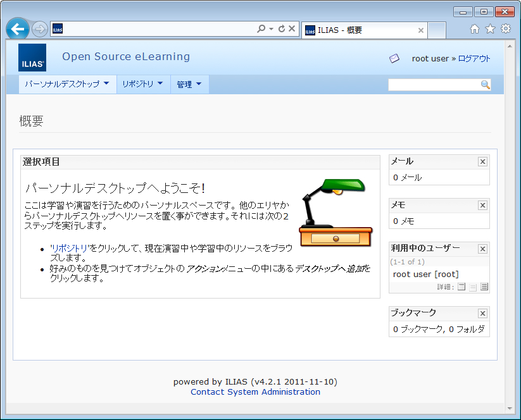Open the リポジトリ dropdown menu
The width and height of the screenshot is (521, 420).
pyautogui.click(x=143, y=84)
